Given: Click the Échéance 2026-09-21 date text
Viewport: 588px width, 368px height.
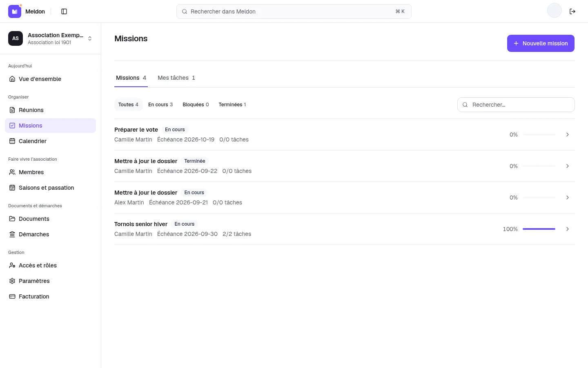Looking at the screenshot, I should coord(178,202).
